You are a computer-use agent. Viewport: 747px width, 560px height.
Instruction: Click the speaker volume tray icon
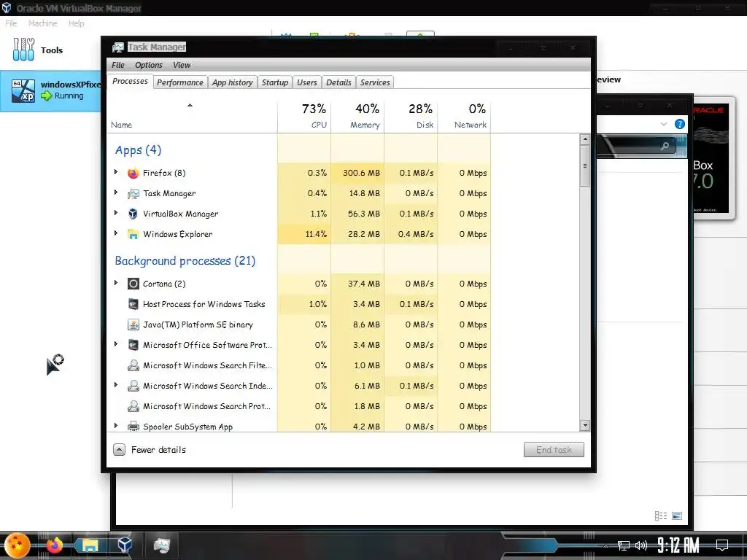click(641, 545)
